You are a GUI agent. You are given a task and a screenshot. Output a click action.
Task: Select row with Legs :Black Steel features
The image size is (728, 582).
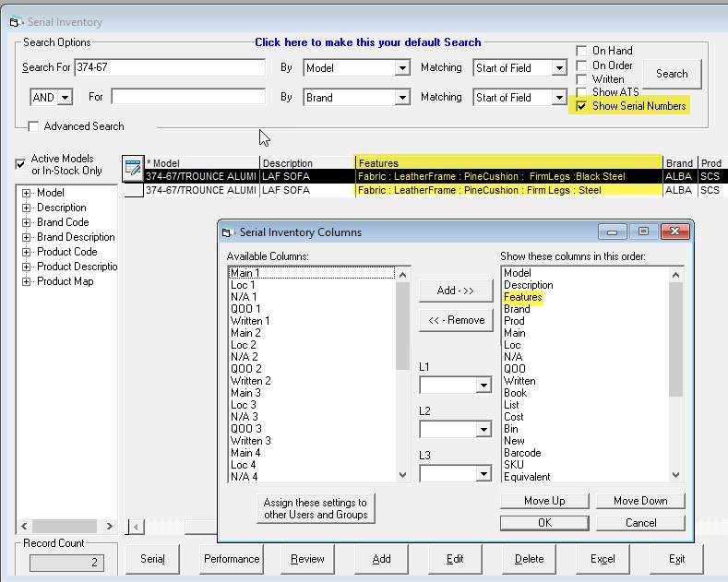coord(424,176)
